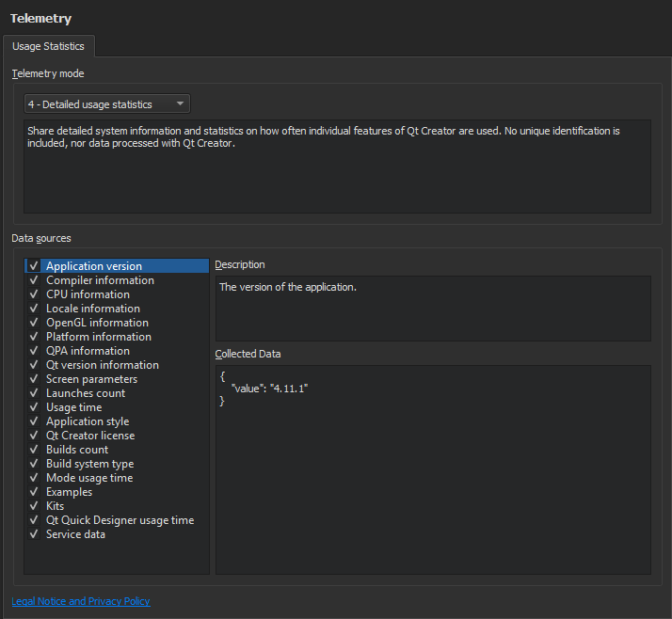Select OpenGL information in the list
672x619 pixels.
tap(97, 323)
